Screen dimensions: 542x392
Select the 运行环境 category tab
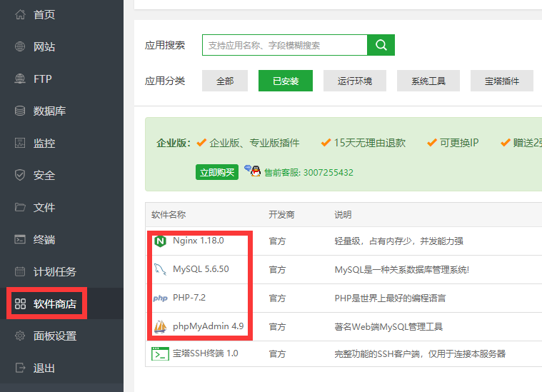pyautogui.click(x=355, y=81)
